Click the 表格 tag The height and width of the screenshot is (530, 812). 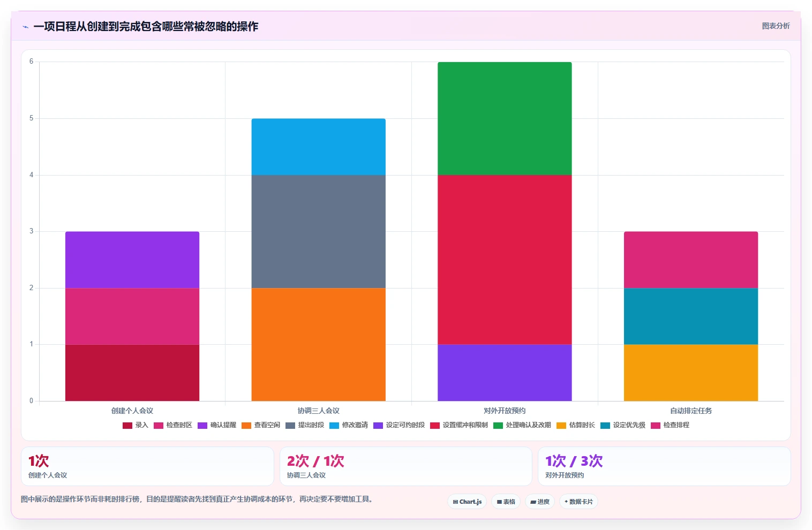[x=506, y=502]
